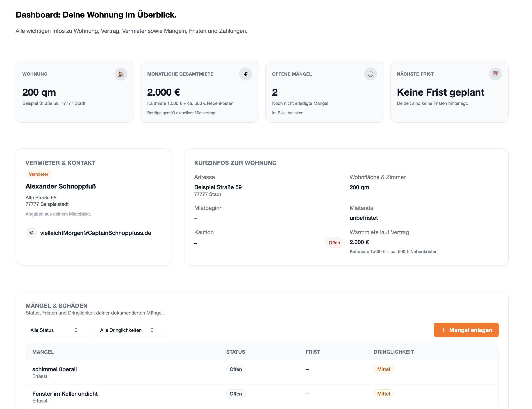
Task: Open the Fenster im Keller undicht row
Action: click(65, 394)
